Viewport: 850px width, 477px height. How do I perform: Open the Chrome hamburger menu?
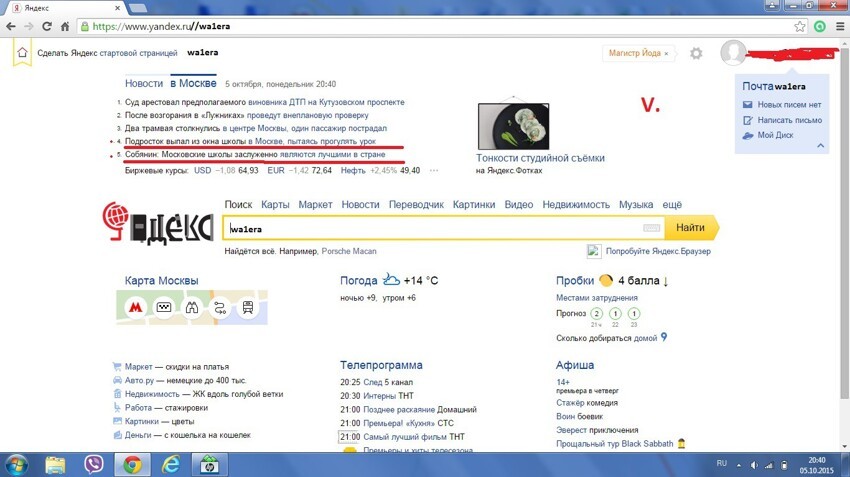coord(840,26)
